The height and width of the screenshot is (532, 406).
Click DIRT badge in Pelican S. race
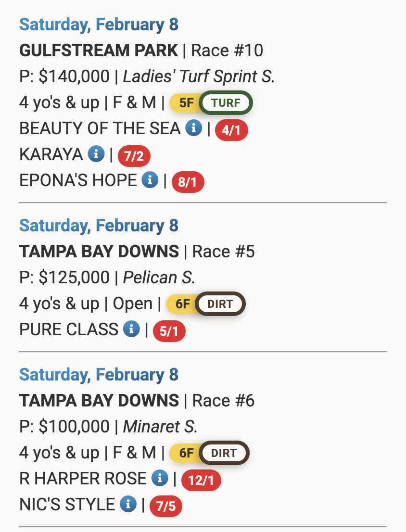pos(220,304)
